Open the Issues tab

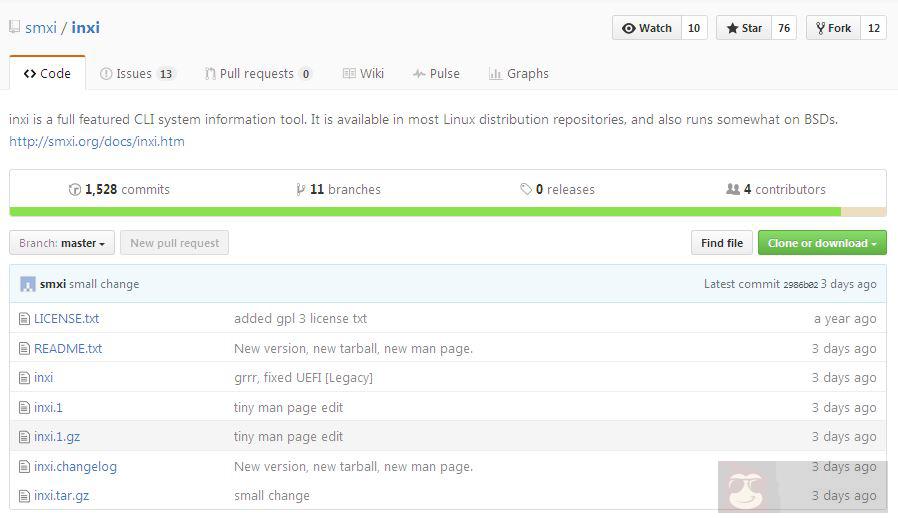[x=137, y=73]
